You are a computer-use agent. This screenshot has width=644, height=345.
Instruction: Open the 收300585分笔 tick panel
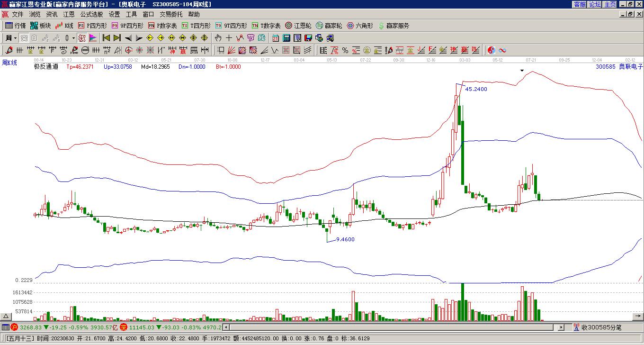tap(597, 327)
